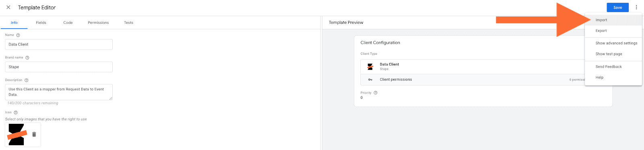This screenshot has width=644, height=150.
Task: Click the help icon next to Description
Action: [x=27, y=80]
